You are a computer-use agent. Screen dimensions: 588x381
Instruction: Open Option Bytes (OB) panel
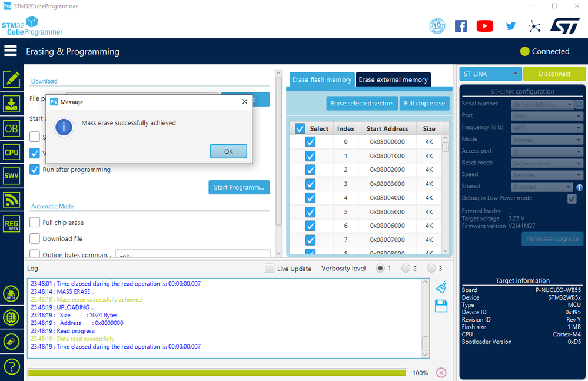12,128
